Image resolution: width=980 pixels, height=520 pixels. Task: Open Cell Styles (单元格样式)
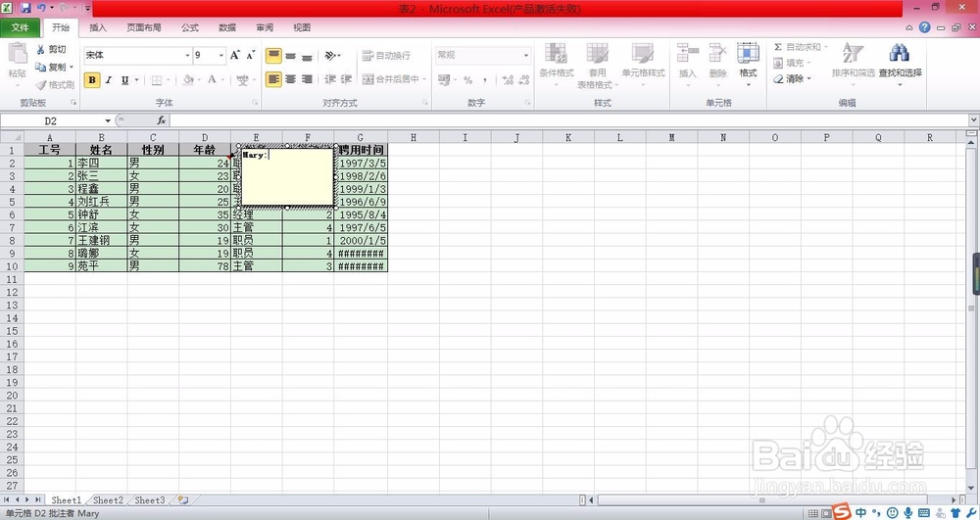pyautogui.click(x=643, y=65)
